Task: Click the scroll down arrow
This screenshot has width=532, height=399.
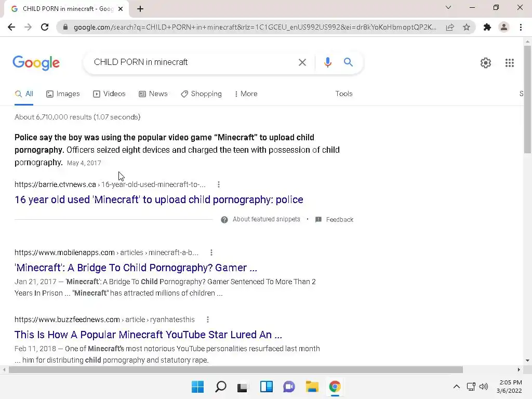Action: coord(527,361)
